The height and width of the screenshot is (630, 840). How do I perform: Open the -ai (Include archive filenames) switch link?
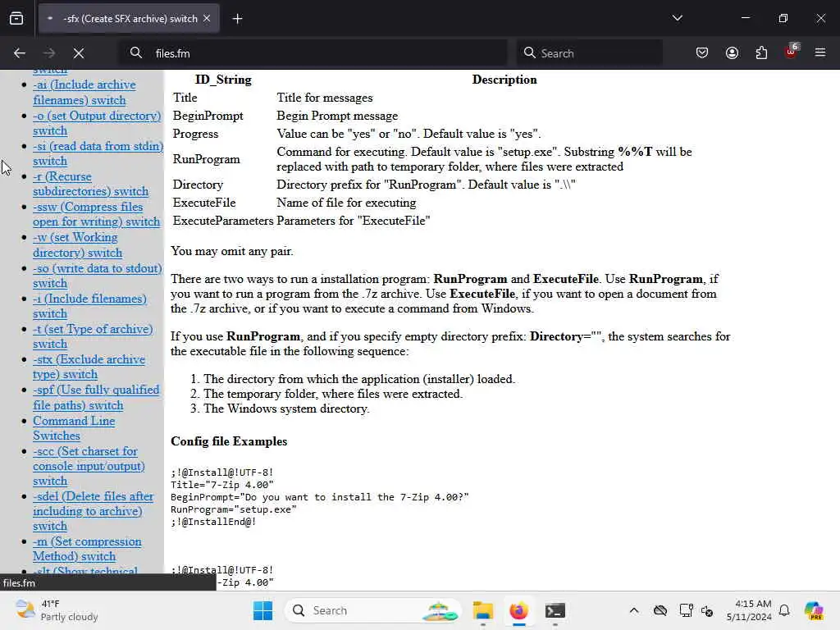(84, 92)
